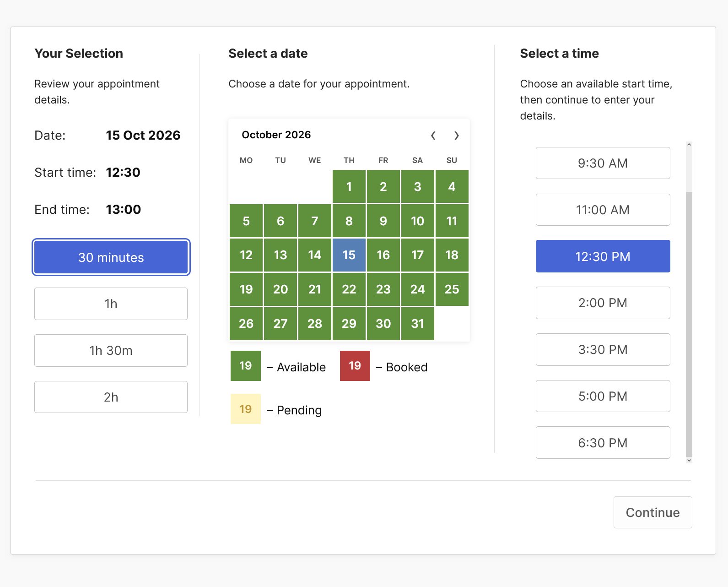Image resolution: width=728 pixels, height=587 pixels.
Task: Click the scrollbar down arrow in time list
Action: pos(689,460)
